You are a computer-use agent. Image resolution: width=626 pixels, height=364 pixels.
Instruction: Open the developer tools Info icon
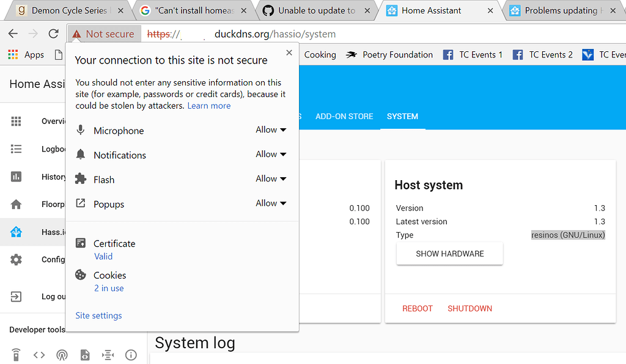[x=131, y=355]
